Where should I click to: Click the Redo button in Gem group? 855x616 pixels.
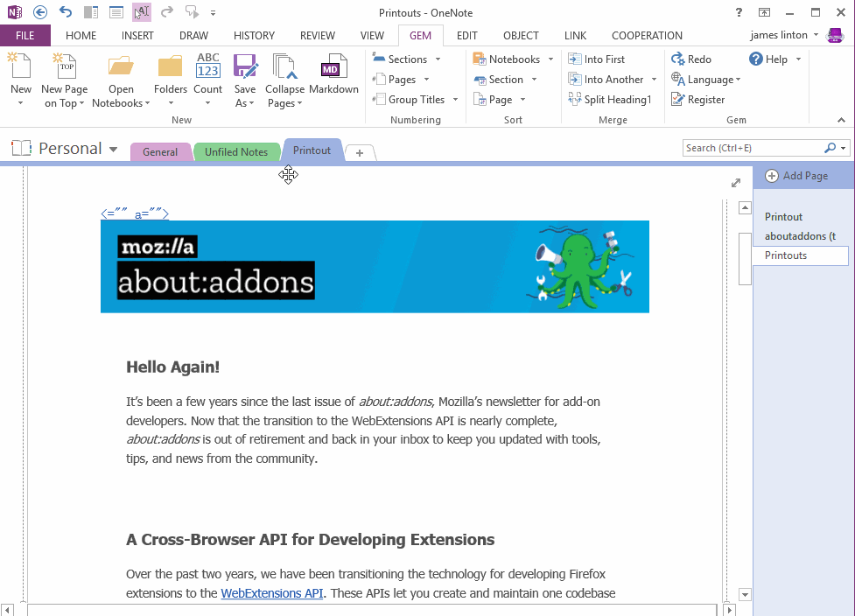[691, 59]
